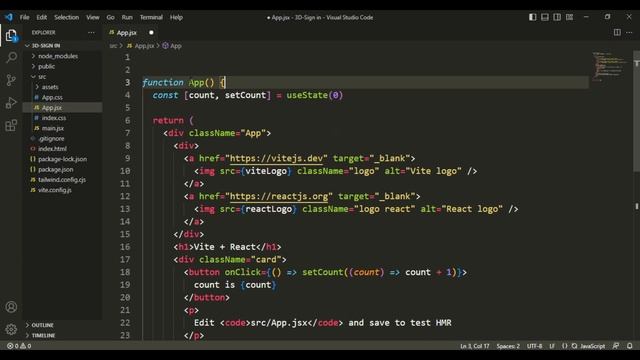Click line number 18 in gutter

tap(125, 272)
